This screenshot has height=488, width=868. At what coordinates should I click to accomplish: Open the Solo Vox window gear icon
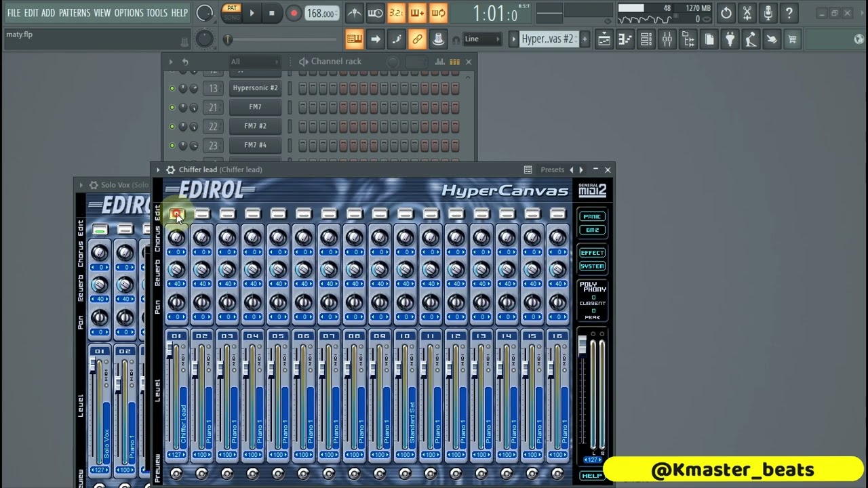tap(93, 185)
